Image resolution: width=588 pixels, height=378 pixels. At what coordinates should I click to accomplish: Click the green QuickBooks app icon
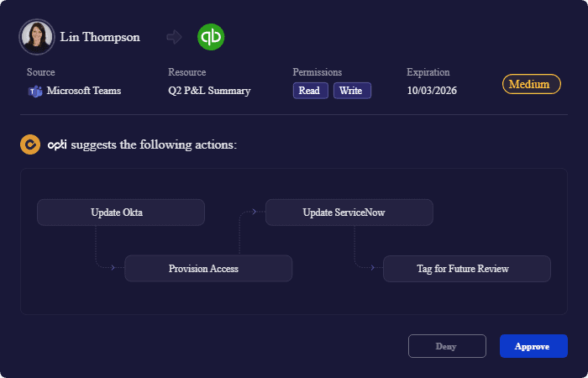pos(211,37)
